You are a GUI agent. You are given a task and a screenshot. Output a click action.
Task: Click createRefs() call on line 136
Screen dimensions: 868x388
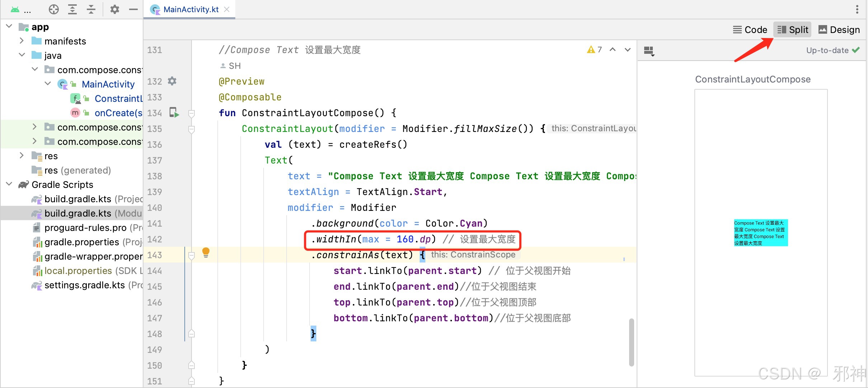tap(373, 145)
